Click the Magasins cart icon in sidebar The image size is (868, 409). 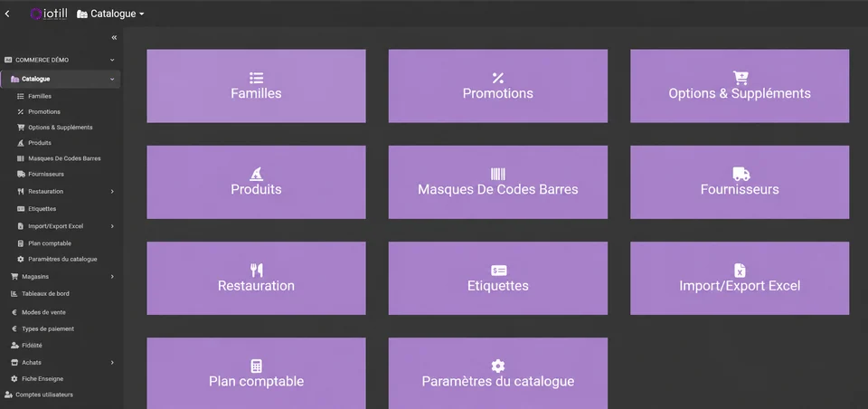click(14, 277)
